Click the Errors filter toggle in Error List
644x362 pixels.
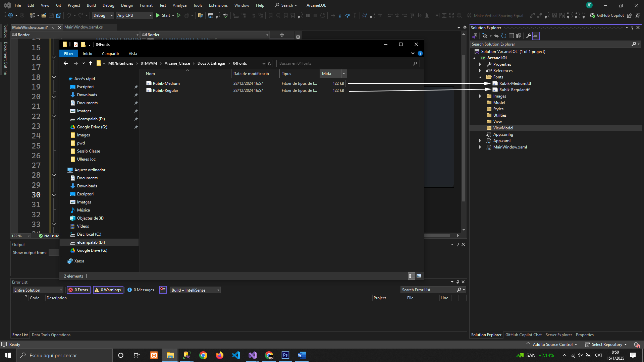tap(78, 290)
